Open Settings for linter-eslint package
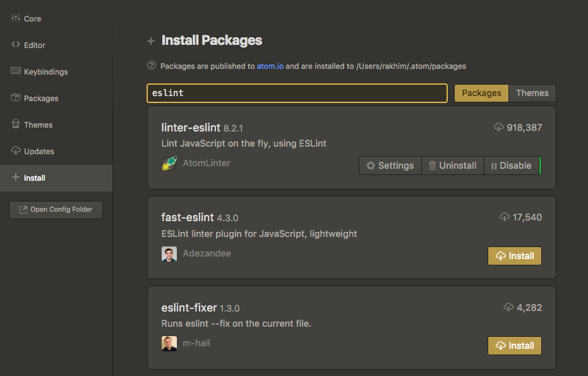Screen dimensions: 588x376 pyautogui.click(x=390, y=165)
